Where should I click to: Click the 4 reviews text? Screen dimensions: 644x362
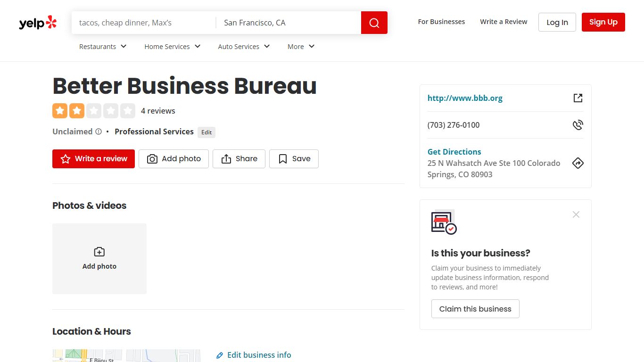(x=158, y=111)
